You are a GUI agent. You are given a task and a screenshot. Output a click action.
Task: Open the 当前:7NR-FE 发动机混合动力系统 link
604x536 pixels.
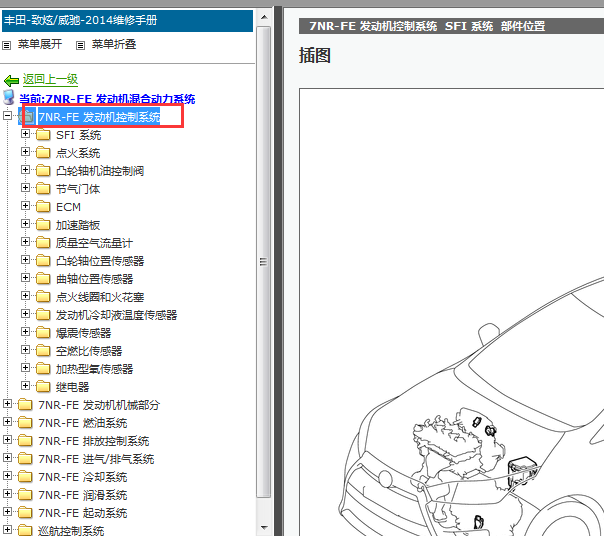(x=107, y=99)
